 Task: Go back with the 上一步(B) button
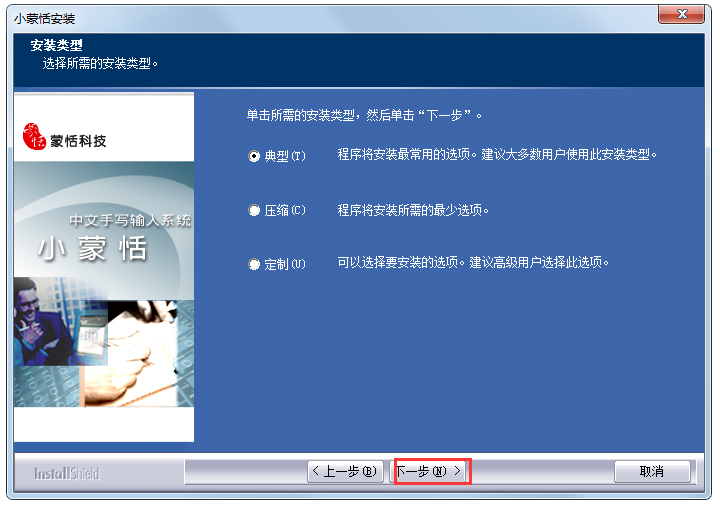click(x=345, y=471)
